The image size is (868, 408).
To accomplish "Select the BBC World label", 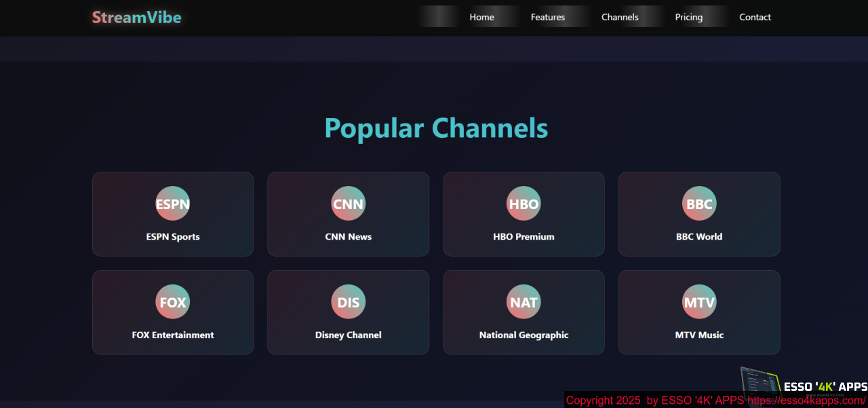I will point(699,237).
